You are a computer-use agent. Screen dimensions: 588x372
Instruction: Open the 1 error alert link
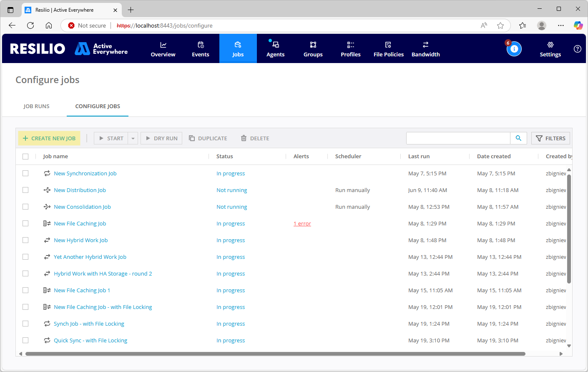[302, 223]
